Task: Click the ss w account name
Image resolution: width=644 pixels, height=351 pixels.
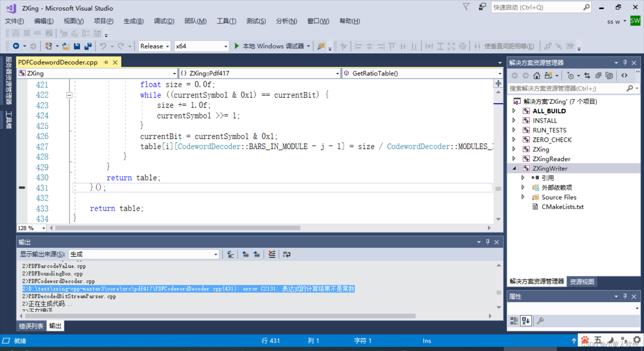Action: coord(613,21)
